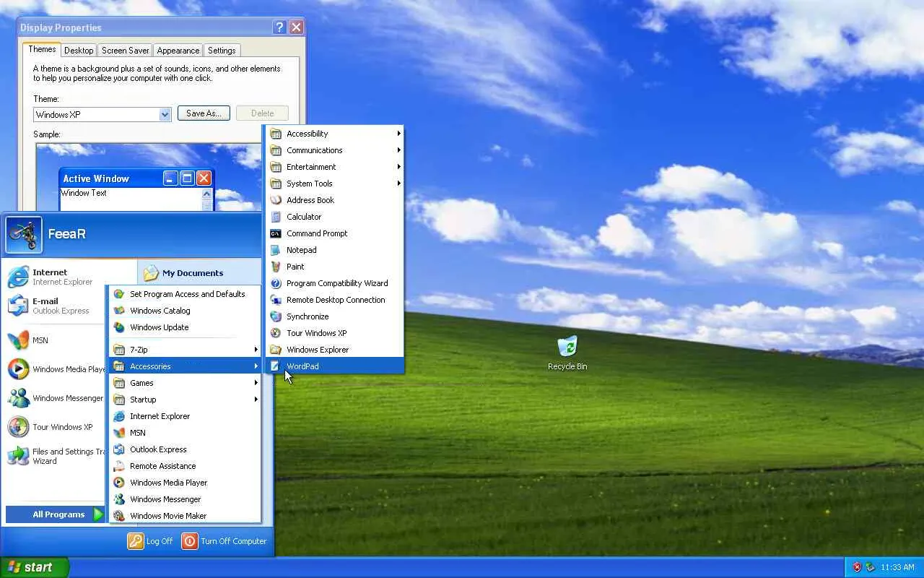The width and height of the screenshot is (924, 578).
Task: Open pinned Tour Windows XP shortcut
Action: 56,427
